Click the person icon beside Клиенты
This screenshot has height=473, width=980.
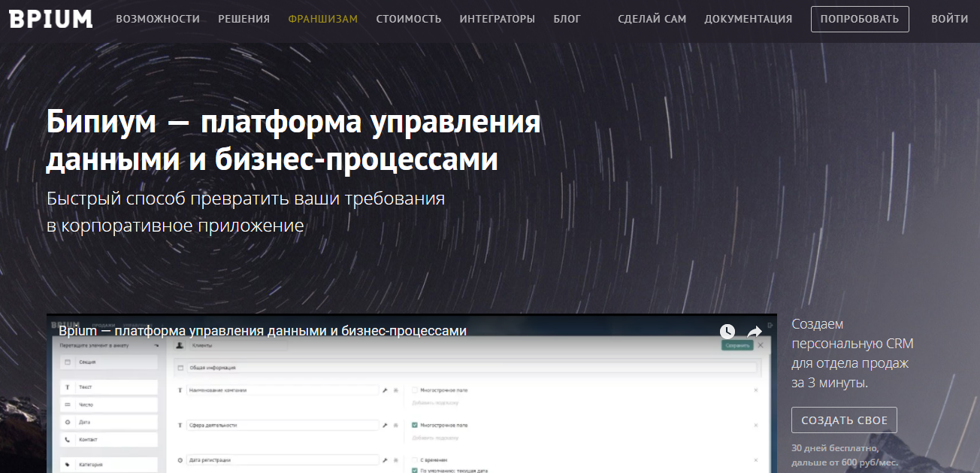click(180, 345)
